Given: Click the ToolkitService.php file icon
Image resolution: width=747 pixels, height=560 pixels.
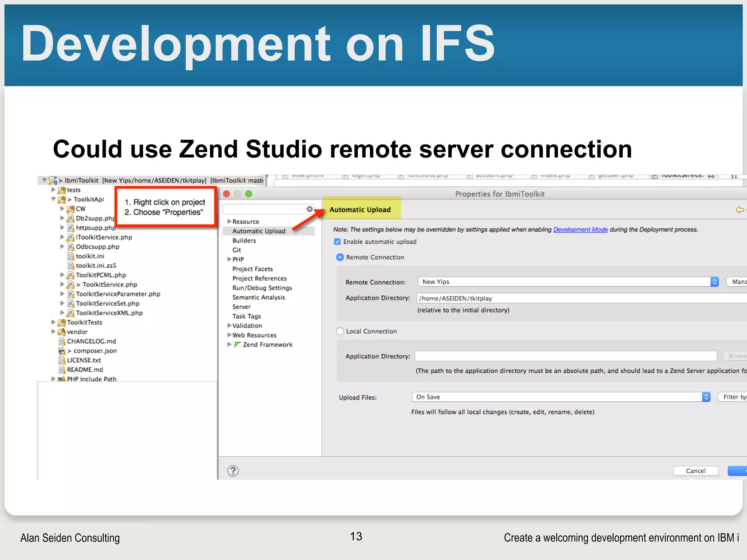Looking at the screenshot, I should point(70,285).
